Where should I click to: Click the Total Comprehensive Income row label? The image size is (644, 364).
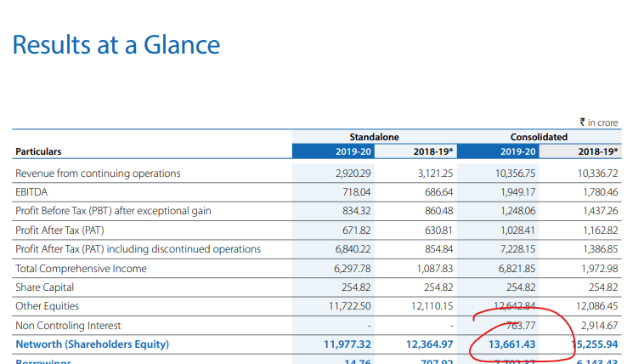[x=81, y=269]
